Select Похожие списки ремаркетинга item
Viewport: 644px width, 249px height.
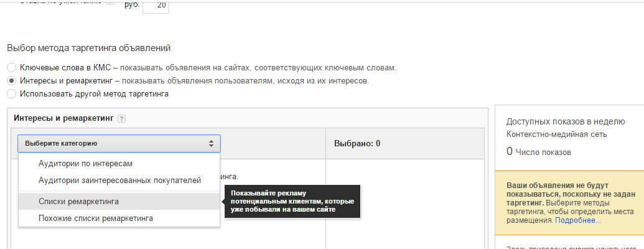96,218
